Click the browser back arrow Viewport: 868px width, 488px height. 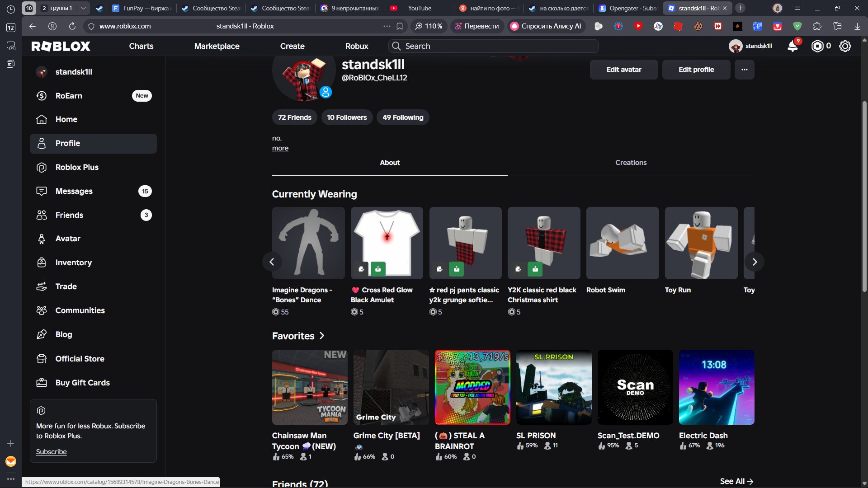point(33,26)
